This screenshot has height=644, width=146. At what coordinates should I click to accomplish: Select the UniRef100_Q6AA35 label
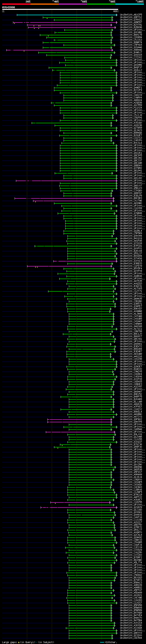131,299
